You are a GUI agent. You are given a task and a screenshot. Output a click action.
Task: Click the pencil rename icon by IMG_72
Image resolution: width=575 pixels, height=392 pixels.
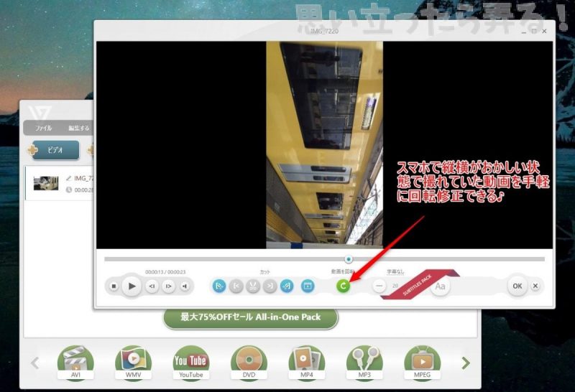pyautogui.click(x=68, y=179)
